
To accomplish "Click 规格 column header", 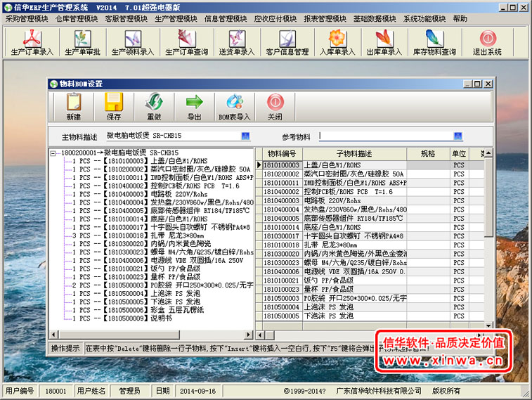I will coord(428,154).
